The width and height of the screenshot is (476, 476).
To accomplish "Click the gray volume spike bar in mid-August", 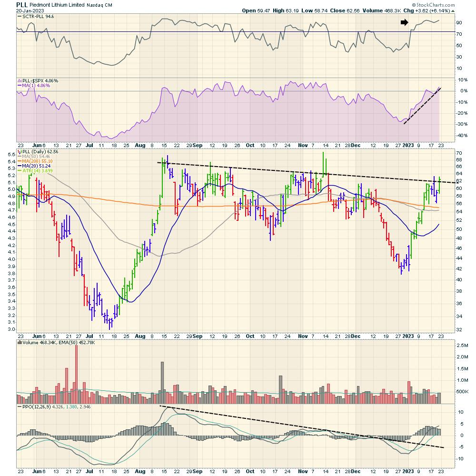I will pyautogui.click(x=162, y=383).
